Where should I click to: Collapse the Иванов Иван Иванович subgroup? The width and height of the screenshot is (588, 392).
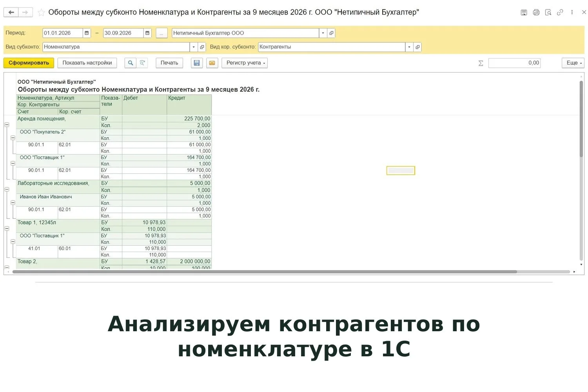point(13,203)
